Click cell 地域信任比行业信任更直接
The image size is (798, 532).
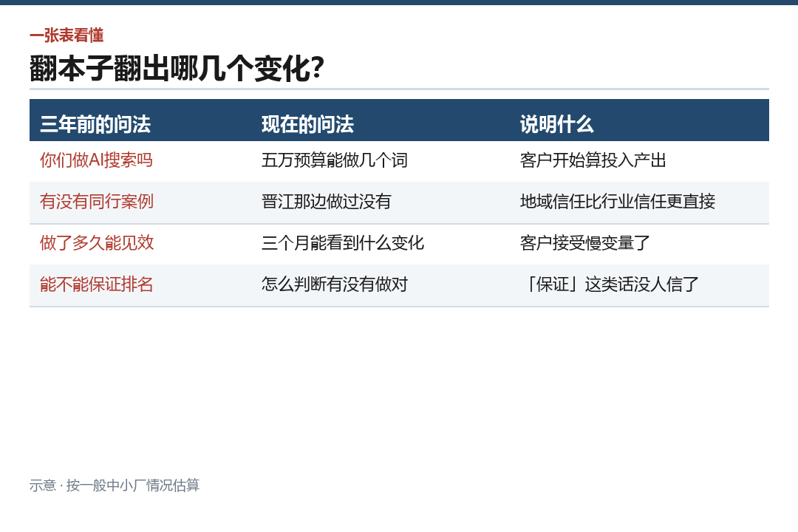(x=617, y=202)
